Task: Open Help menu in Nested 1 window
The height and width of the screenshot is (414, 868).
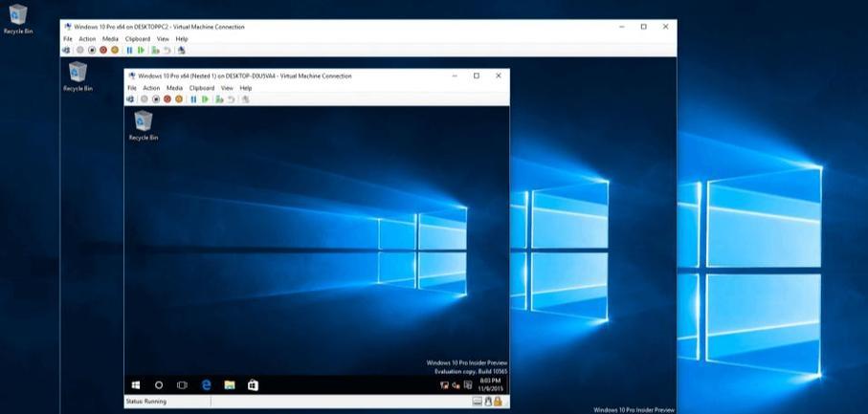Action: 246,88
